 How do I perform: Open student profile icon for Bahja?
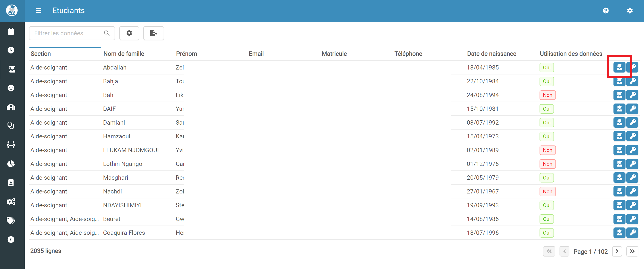tap(619, 81)
